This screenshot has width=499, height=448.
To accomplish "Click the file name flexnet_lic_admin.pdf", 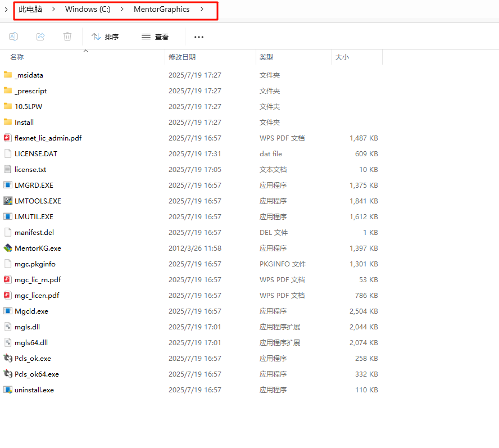I will (48, 138).
